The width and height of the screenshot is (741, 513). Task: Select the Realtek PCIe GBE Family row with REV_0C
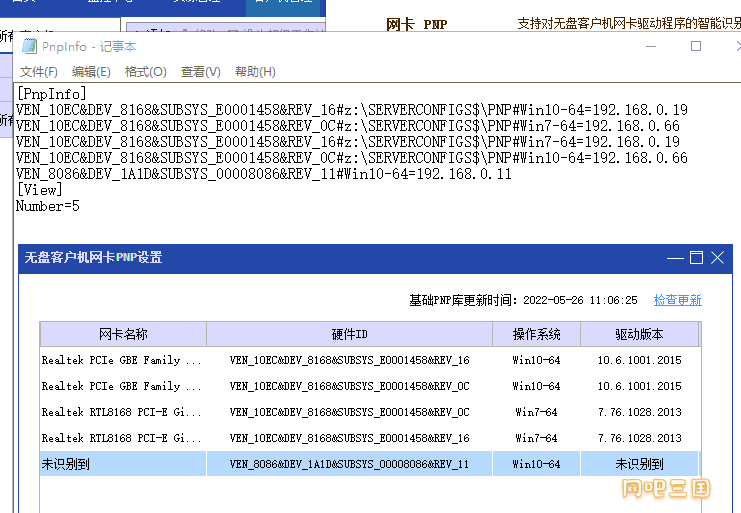[x=369, y=386]
